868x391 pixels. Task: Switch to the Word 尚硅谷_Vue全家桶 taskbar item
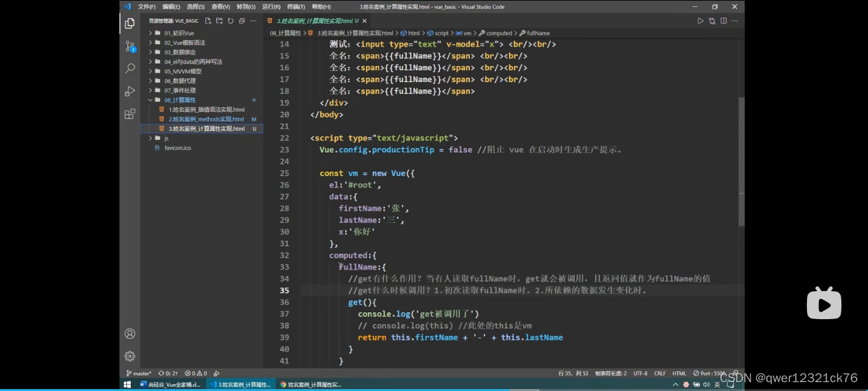(170, 385)
